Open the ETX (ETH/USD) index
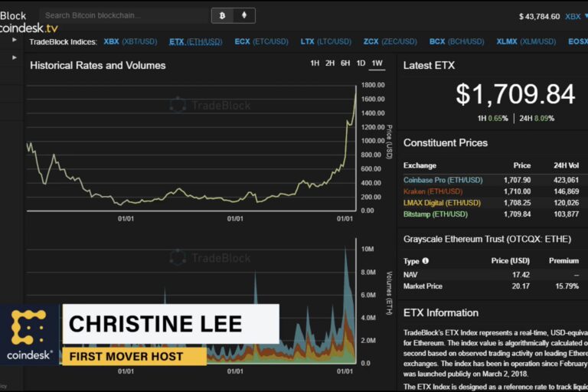The width and height of the screenshot is (588, 392). [195, 41]
